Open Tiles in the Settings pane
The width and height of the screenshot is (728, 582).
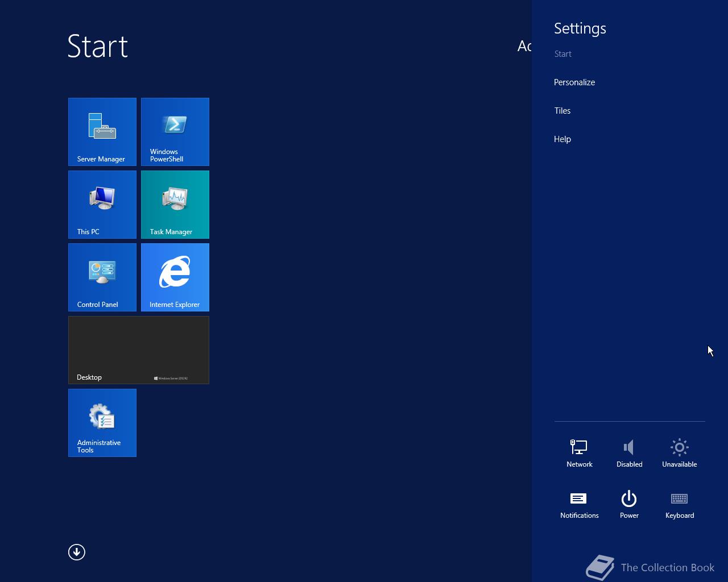[x=562, y=111]
